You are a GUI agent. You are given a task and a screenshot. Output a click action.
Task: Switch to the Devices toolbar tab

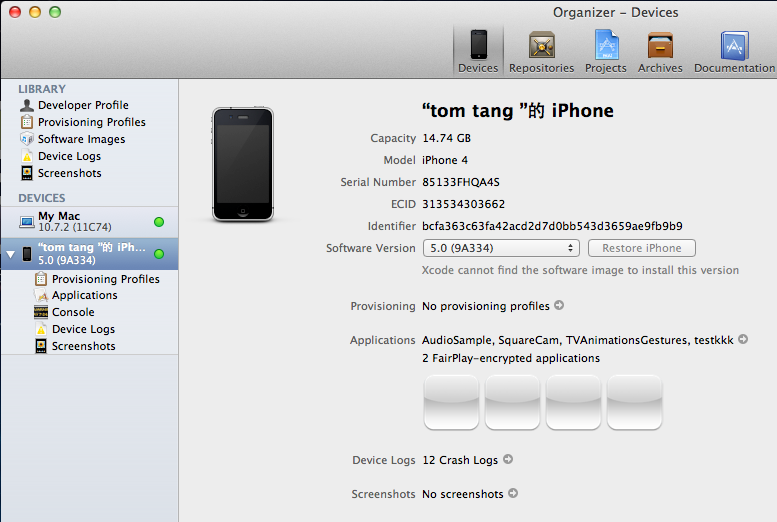coord(478,52)
